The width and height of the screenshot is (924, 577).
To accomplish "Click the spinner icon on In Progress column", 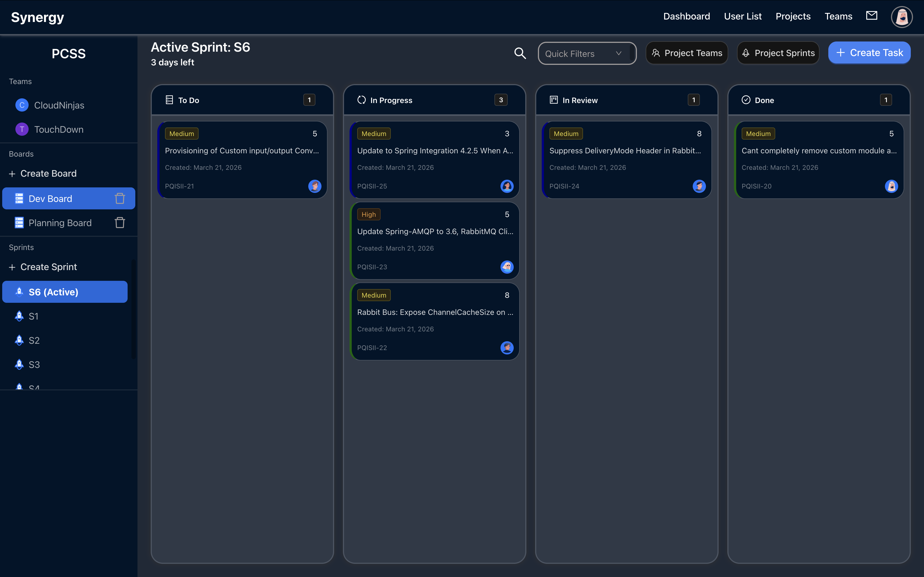I will click(362, 100).
